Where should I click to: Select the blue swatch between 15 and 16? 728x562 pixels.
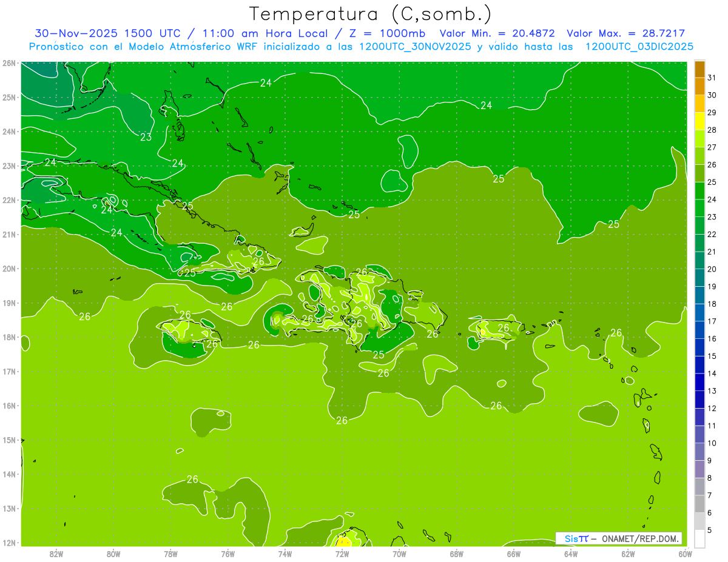pos(699,347)
